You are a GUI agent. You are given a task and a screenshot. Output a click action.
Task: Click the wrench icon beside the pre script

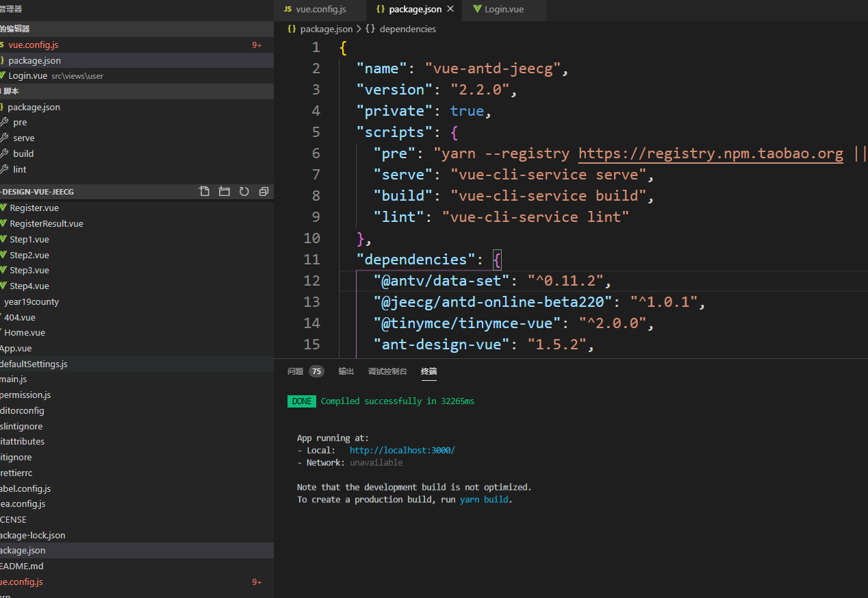pos(4,122)
